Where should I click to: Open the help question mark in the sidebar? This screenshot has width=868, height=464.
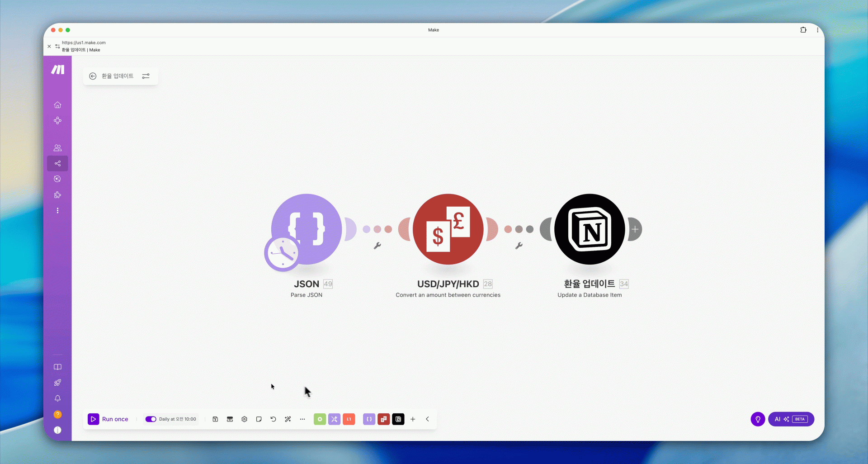click(57, 415)
